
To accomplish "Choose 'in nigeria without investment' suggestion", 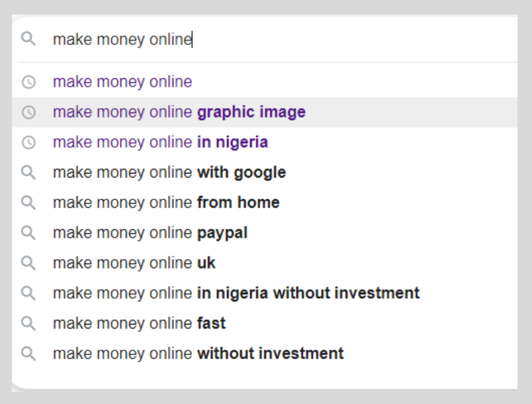I will pyautogui.click(x=265, y=293).
